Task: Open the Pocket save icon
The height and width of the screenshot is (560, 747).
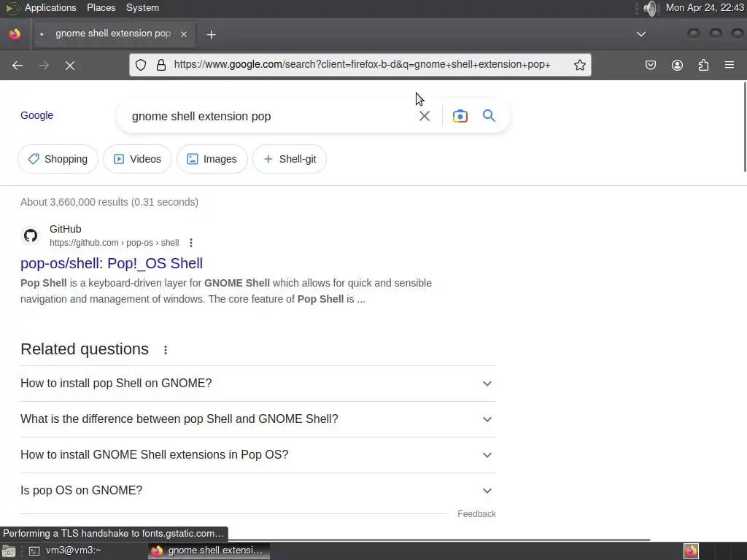Action: pos(650,65)
